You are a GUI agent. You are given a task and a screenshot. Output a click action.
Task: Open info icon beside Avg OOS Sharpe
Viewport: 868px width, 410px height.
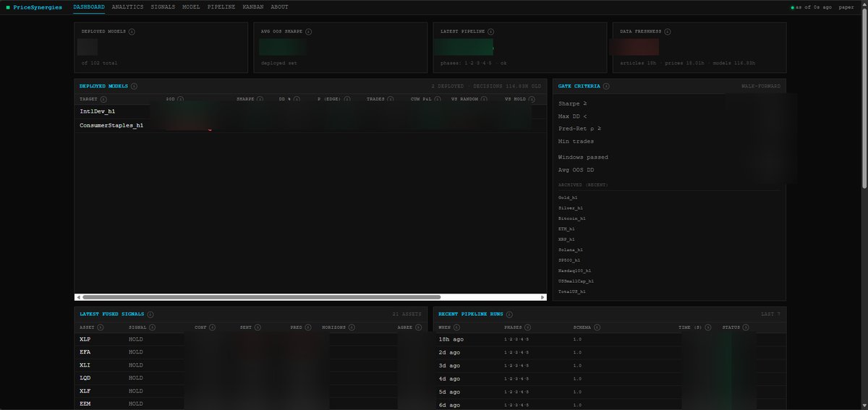(x=309, y=32)
